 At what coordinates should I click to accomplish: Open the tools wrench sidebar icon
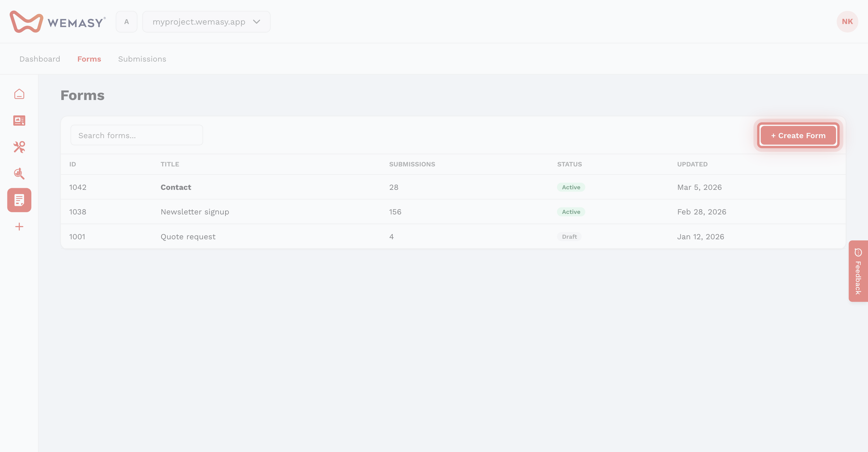click(x=19, y=147)
